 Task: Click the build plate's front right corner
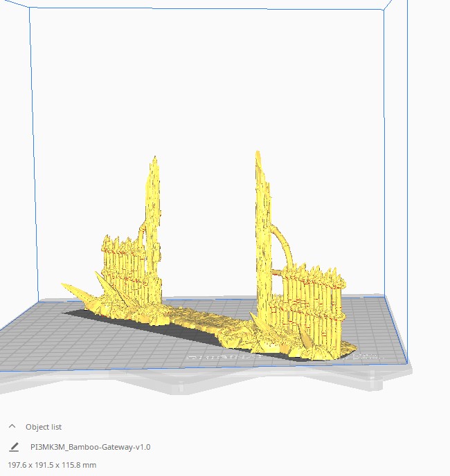click(x=406, y=362)
